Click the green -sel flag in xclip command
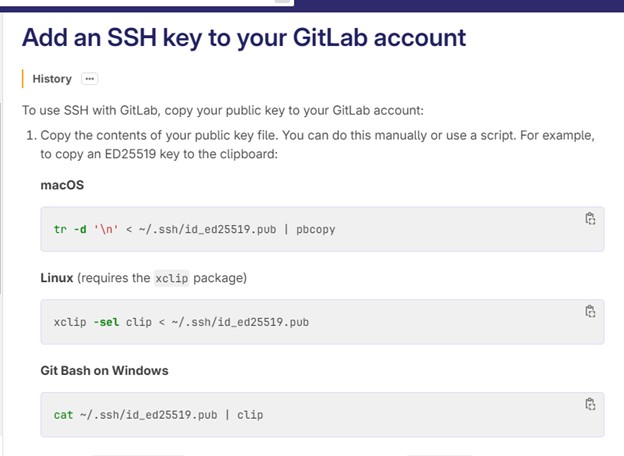The image size is (624, 456). [x=106, y=322]
